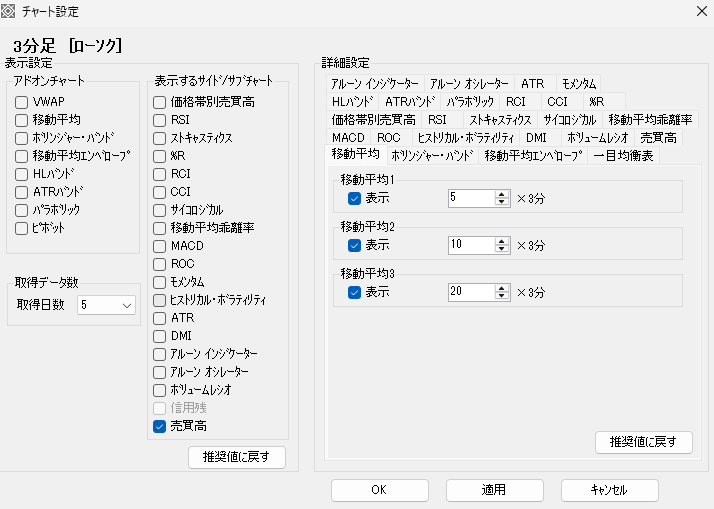Viewport: 714px width, 509px height.
Task: Toggle the MACD sub-chart checkbox
Action: pyautogui.click(x=160, y=246)
